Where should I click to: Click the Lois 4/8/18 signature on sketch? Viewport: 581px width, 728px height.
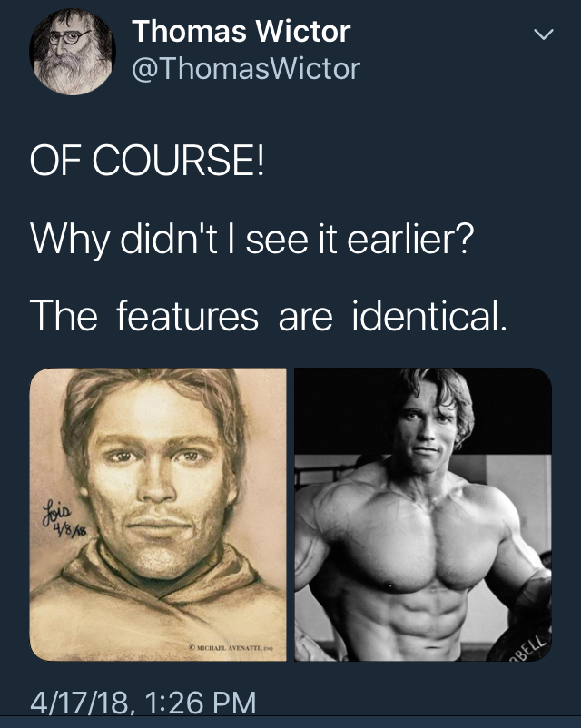[x=63, y=519]
